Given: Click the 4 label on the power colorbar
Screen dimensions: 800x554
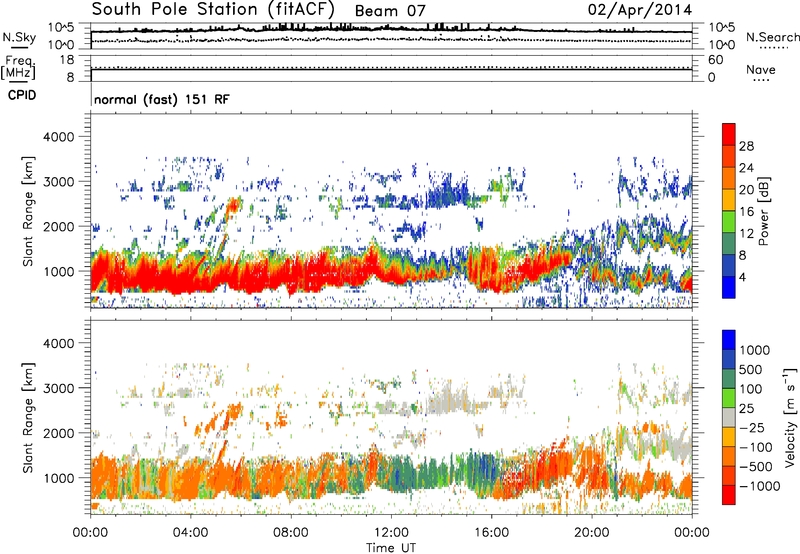Looking at the screenshot, I should pos(742,277).
